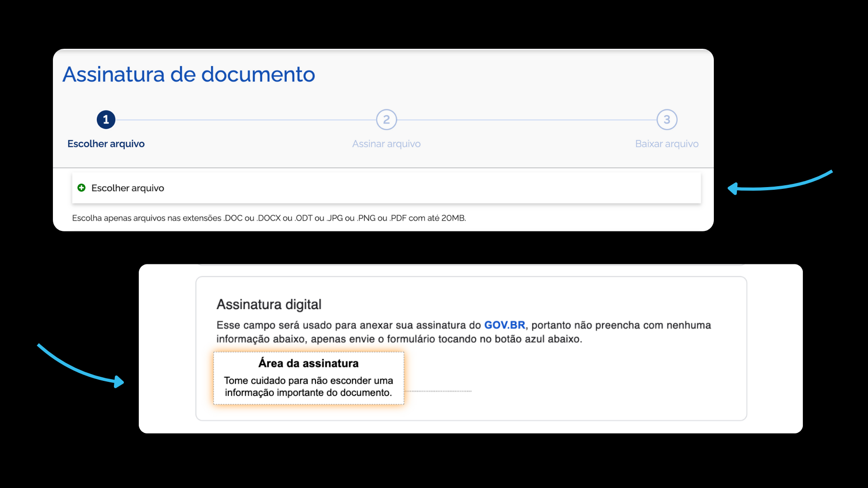Select step 1 circle in the stepper
The width and height of the screenshot is (868, 488).
[106, 120]
